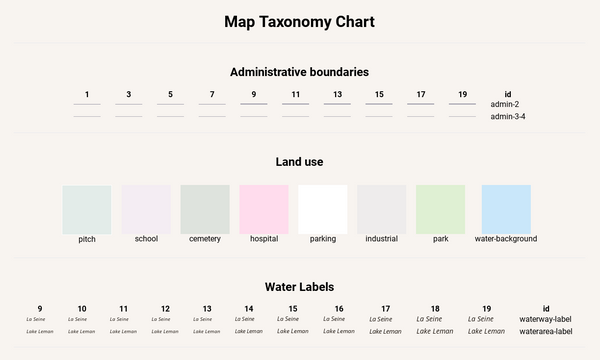The height and width of the screenshot is (360, 600).
Task: Select the pink hospital swatch
Action: [264, 209]
